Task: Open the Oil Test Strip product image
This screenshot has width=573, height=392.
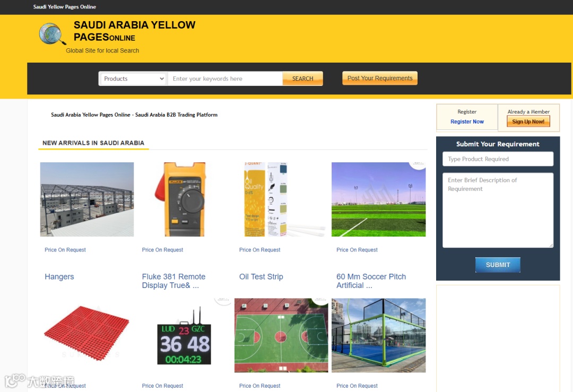Action: coord(281,199)
